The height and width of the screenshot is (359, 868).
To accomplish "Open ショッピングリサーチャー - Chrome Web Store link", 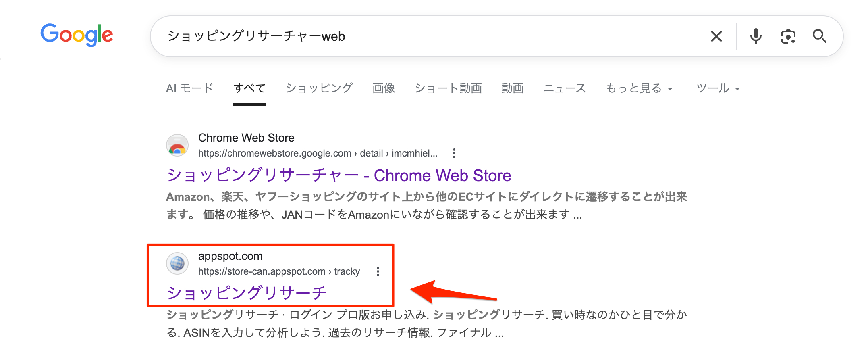I will [338, 175].
